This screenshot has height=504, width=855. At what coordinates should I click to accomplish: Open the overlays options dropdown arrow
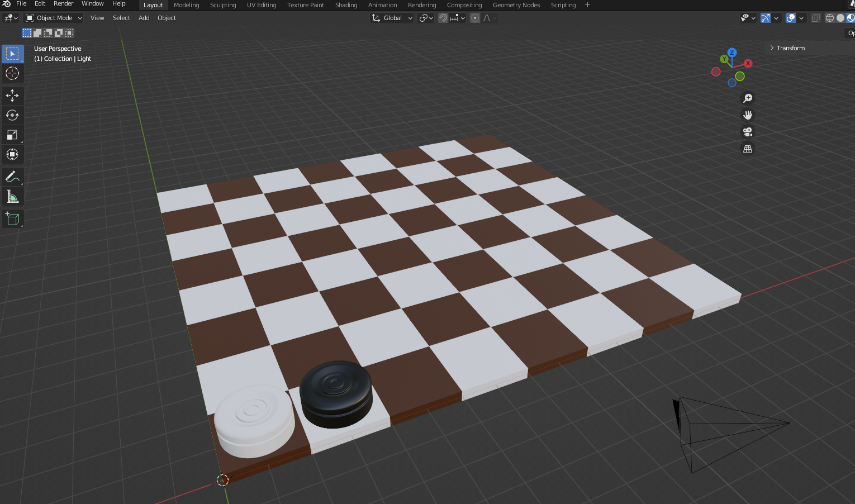coord(801,18)
